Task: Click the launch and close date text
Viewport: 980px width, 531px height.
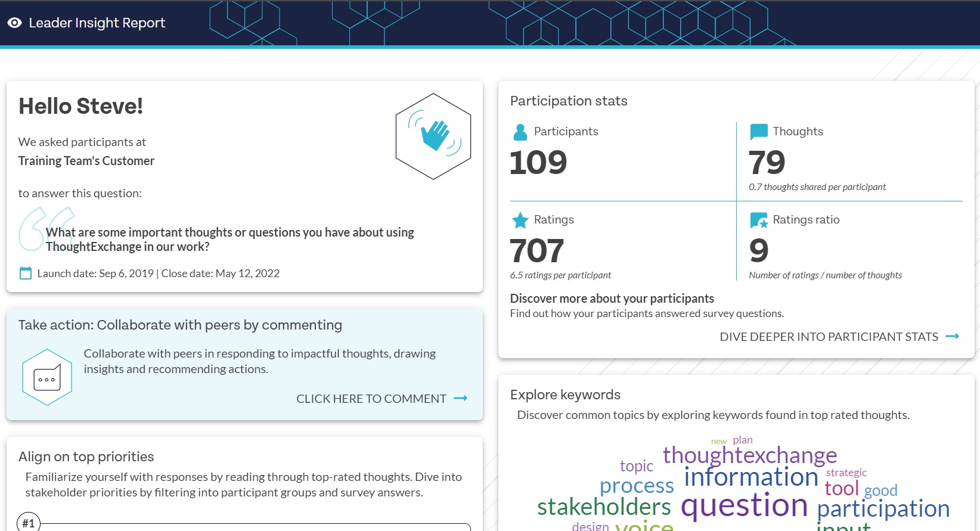Action: click(x=159, y=274)
